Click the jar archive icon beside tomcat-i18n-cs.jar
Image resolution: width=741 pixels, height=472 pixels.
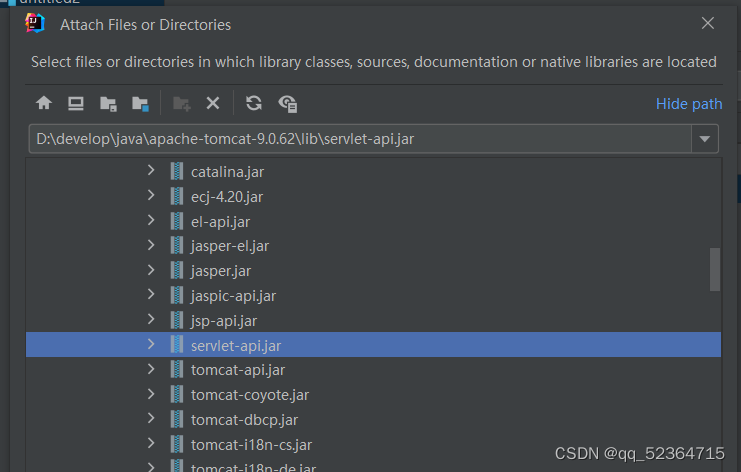click(177, 444)
